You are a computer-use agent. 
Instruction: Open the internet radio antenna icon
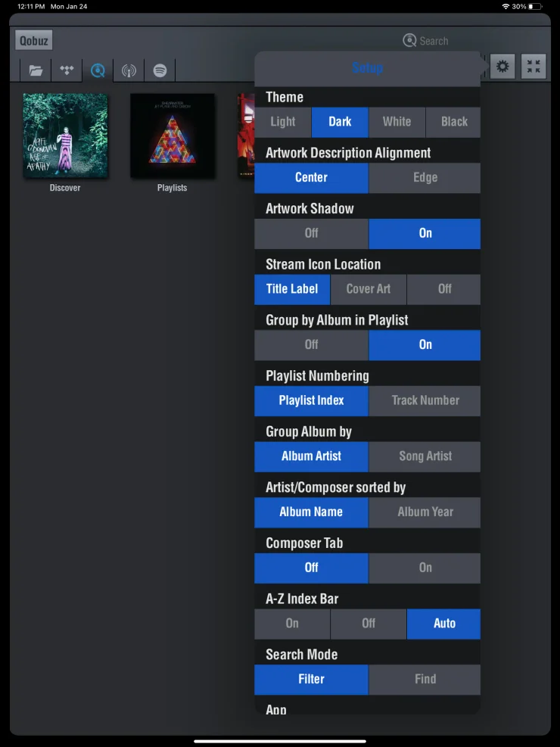129,70
